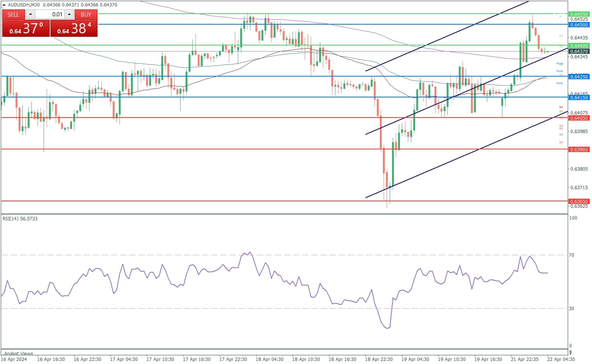This screenshot has height=364, width=592.
Task: Increase lot volume with up arrow
Action: [x=69, y=14]
